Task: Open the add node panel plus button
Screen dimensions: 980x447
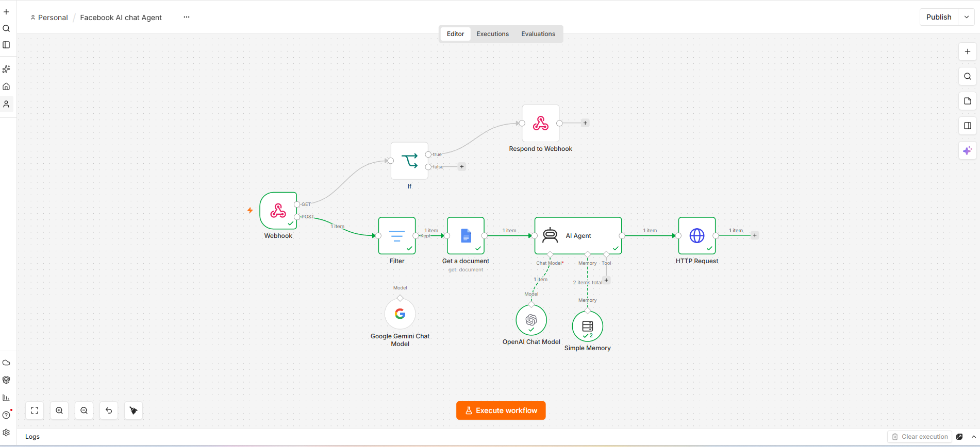Action: coord(968,51)
